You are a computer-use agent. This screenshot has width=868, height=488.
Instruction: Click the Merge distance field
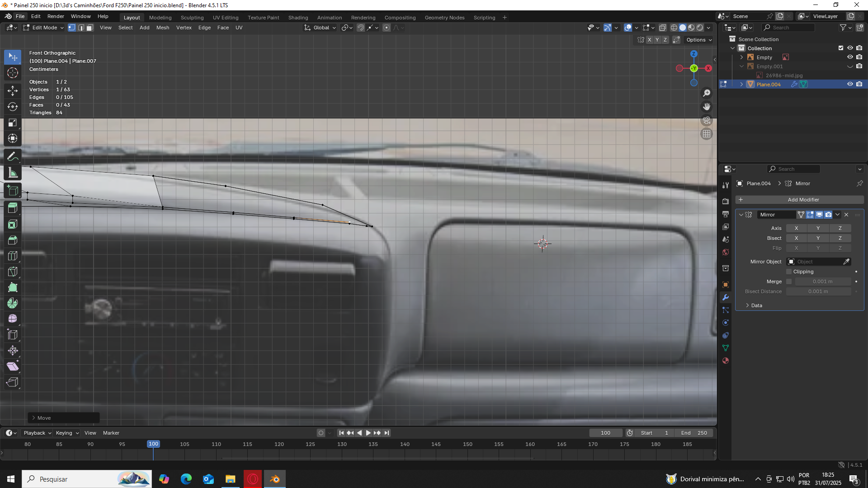coord(822,282)
